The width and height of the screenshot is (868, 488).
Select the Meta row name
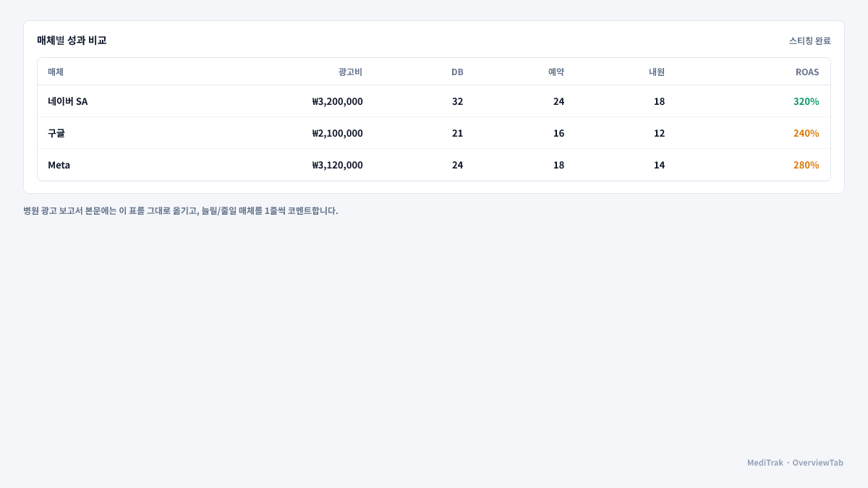pyautogui.click(x=59, y=165)
